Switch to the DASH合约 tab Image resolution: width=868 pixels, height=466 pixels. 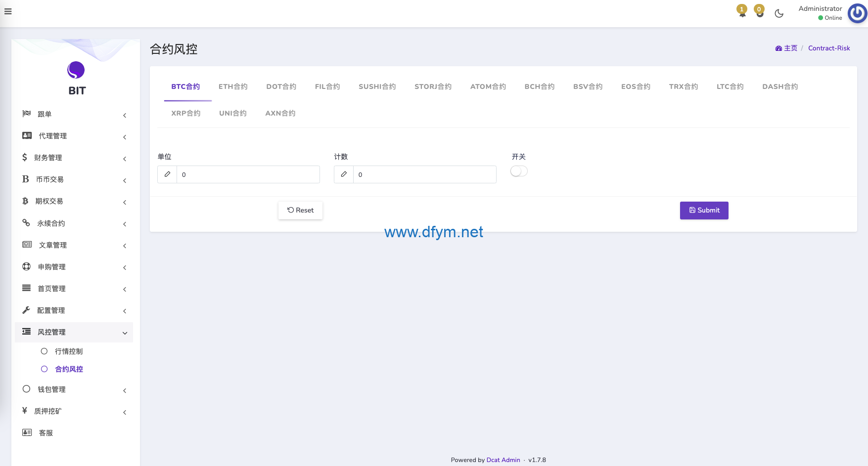point(780,86)
